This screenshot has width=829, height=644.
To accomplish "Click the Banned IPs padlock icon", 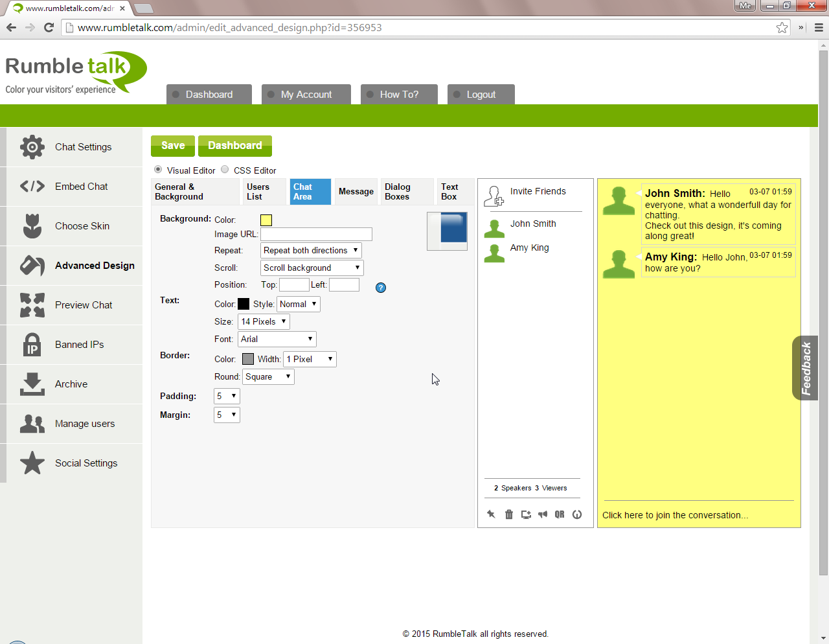I will pos(32,345).
